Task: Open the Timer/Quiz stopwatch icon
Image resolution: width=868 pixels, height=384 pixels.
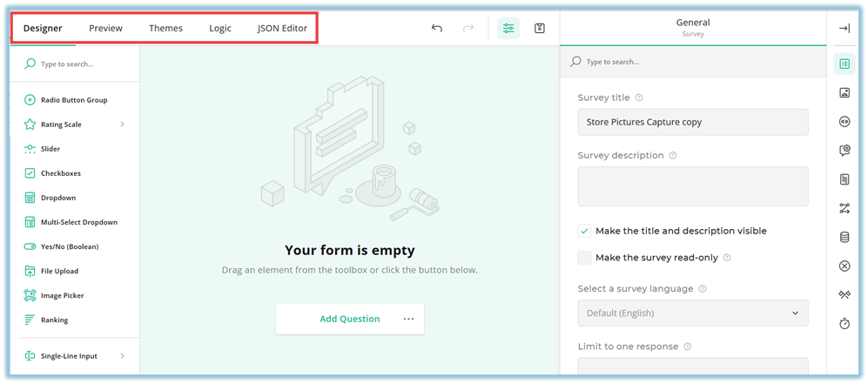Action: (844, 323)
